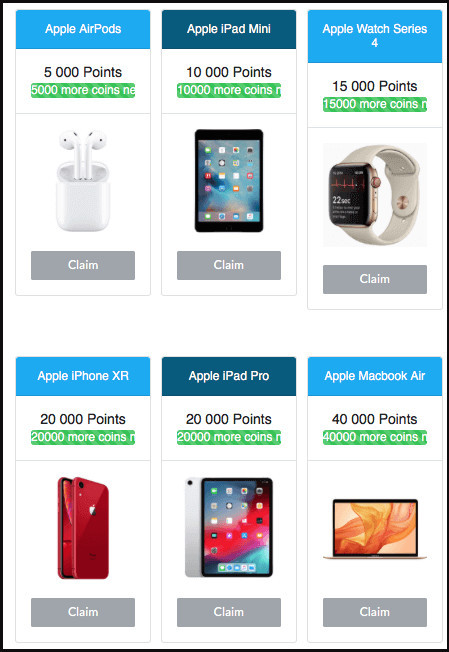Click the 15000 more coins progress bar
This screenshot has height=652, width=449.
[375, 104]
